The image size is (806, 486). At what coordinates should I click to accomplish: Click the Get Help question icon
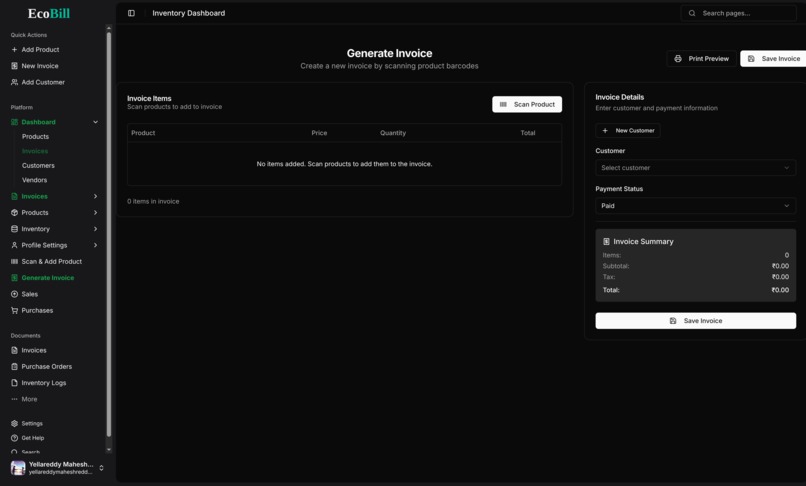pyautogui.click(x=14, y=438)
